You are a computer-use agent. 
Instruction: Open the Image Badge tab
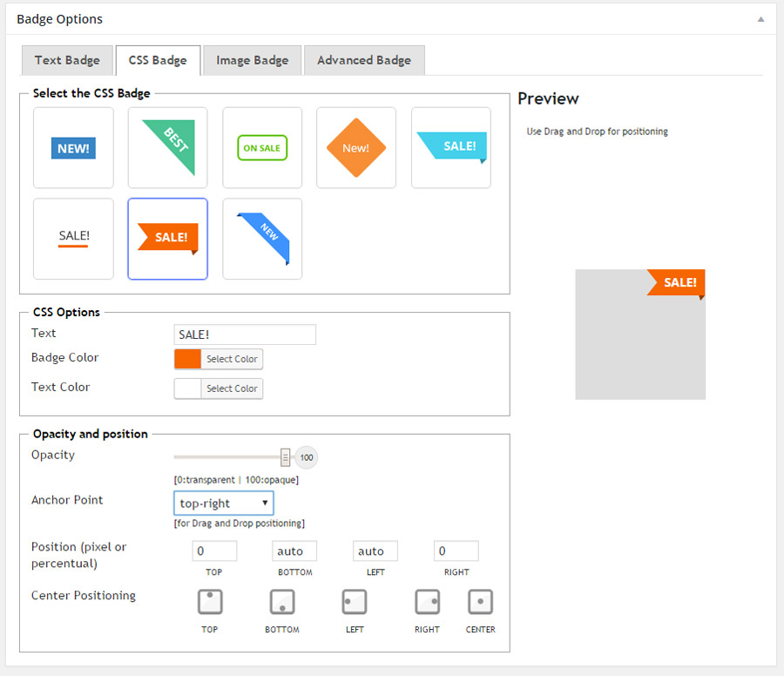point(253,60)
